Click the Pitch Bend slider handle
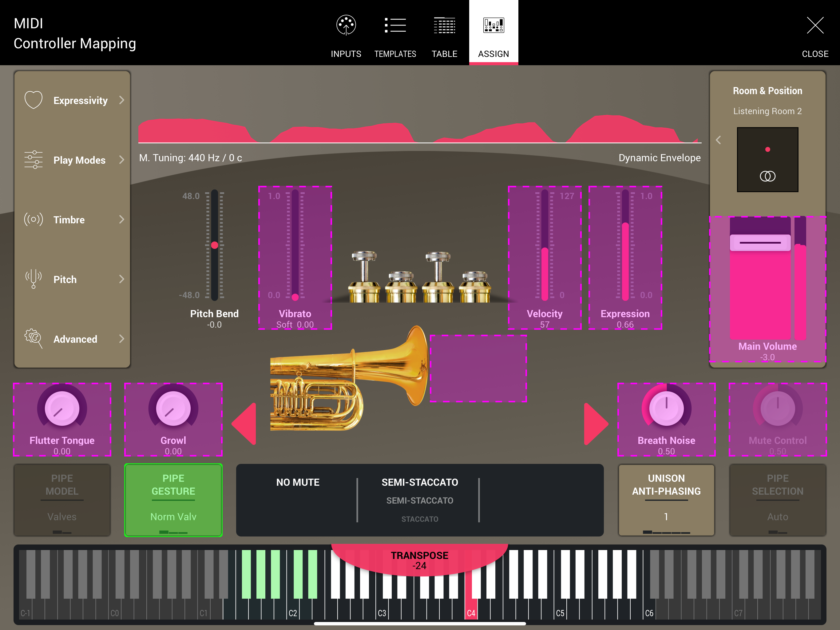 (x=215, y=245)
